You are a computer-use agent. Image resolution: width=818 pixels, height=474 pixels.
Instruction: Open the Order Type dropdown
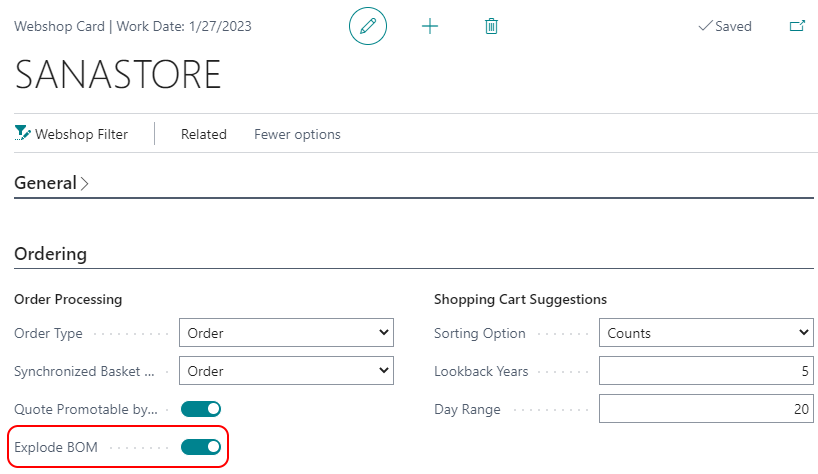[x=286, y=333]
